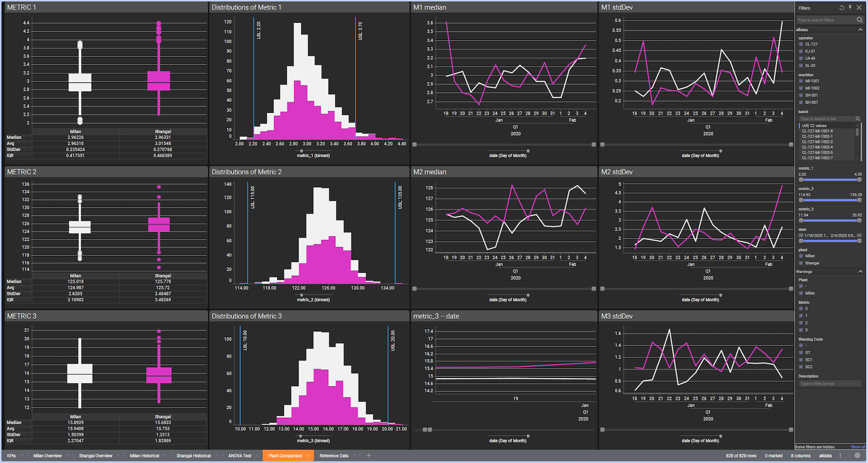The image size is (868, 463).
Task: Pin the Filters panel
Action: tap(850, 8)
